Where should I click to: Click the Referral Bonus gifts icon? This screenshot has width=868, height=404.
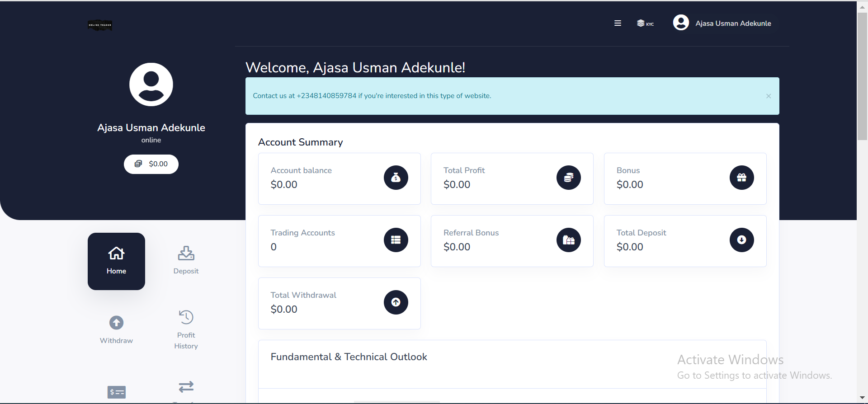pos(569,240)
